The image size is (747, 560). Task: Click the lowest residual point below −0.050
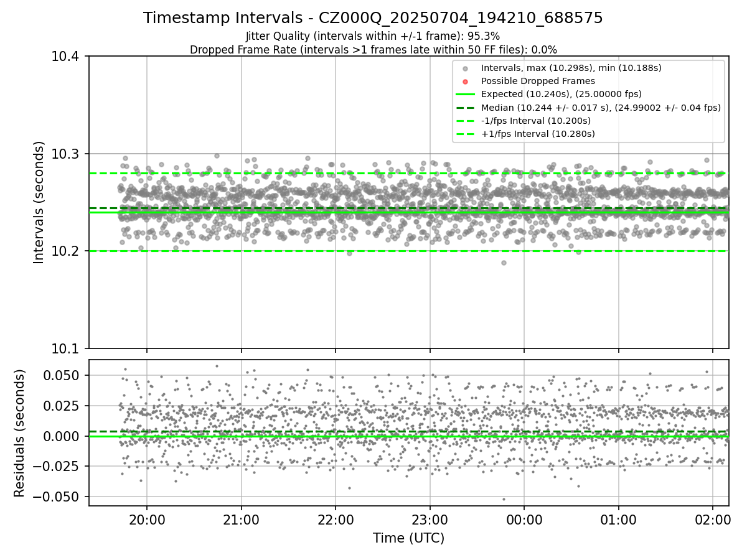(504, 499)
